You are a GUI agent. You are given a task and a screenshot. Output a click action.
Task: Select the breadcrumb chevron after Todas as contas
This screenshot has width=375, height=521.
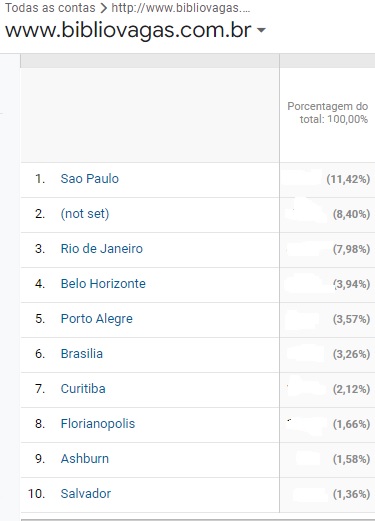click(103, 8)
